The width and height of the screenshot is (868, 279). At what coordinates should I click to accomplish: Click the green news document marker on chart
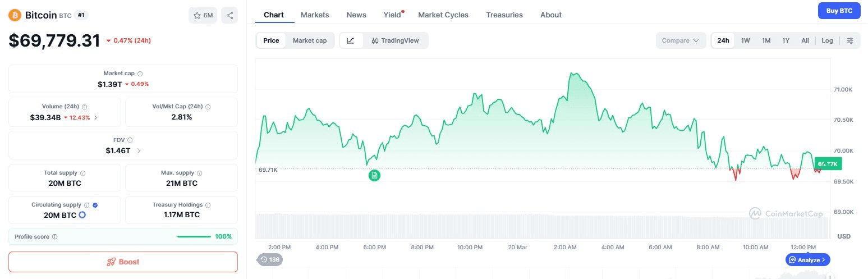click(x=374, y=176)
